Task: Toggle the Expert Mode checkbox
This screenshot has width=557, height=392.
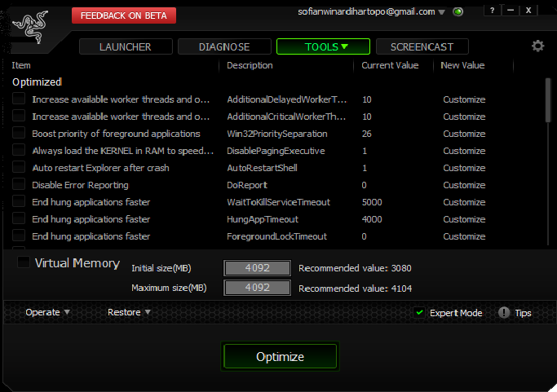Action: [419, 312]
